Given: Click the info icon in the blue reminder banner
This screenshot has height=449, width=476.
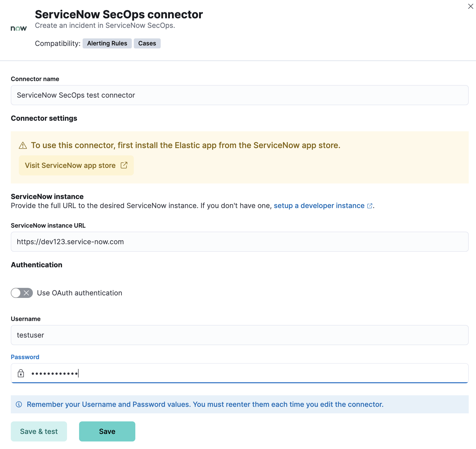Looking at the screenshot, I should tap(19, 404).
